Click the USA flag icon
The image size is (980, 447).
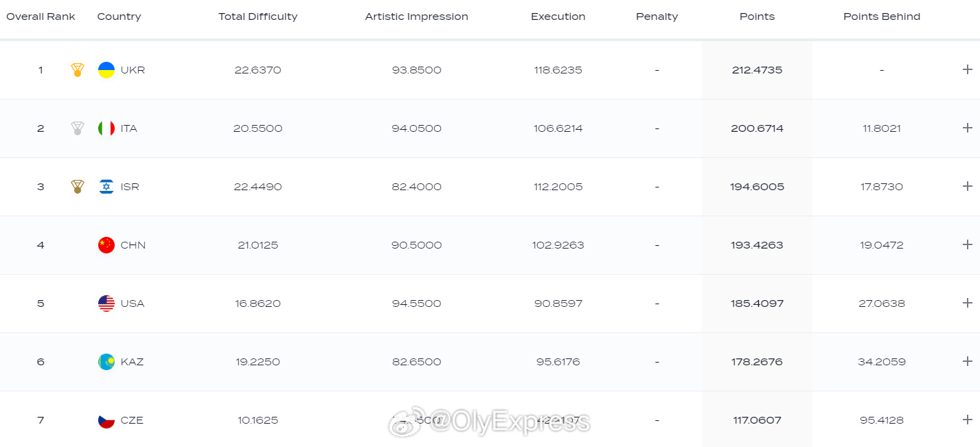[106, 303]
